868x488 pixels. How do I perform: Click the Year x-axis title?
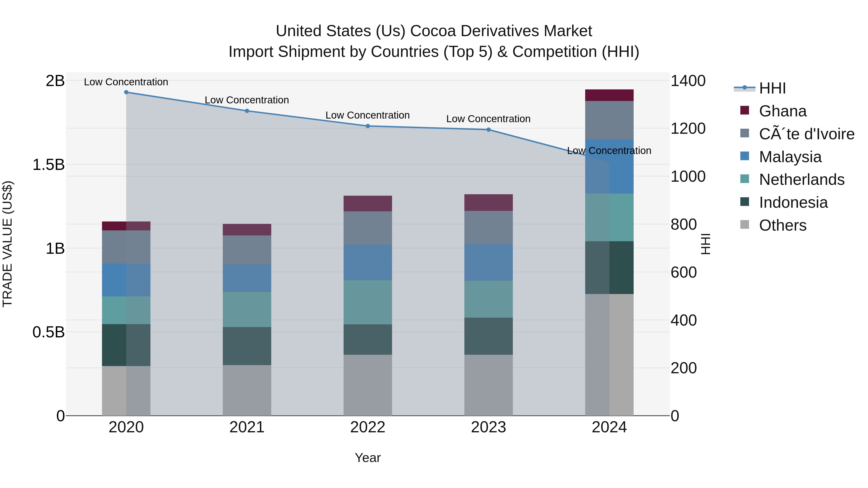click(x=368, y=458)
